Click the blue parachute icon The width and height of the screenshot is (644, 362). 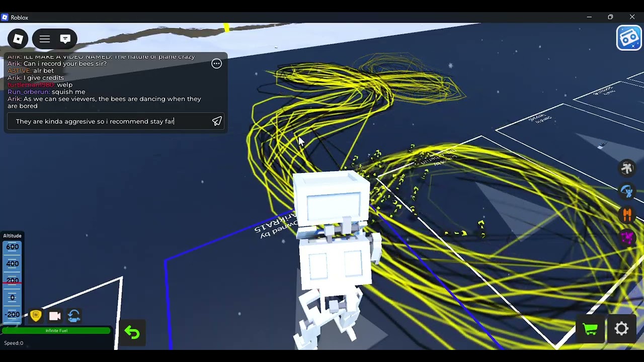(x=627, y=192)
